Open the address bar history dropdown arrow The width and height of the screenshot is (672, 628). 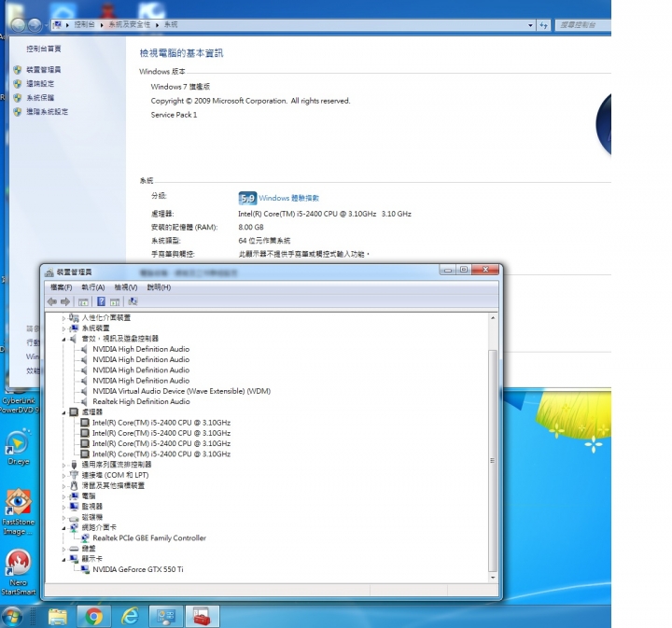530,25
